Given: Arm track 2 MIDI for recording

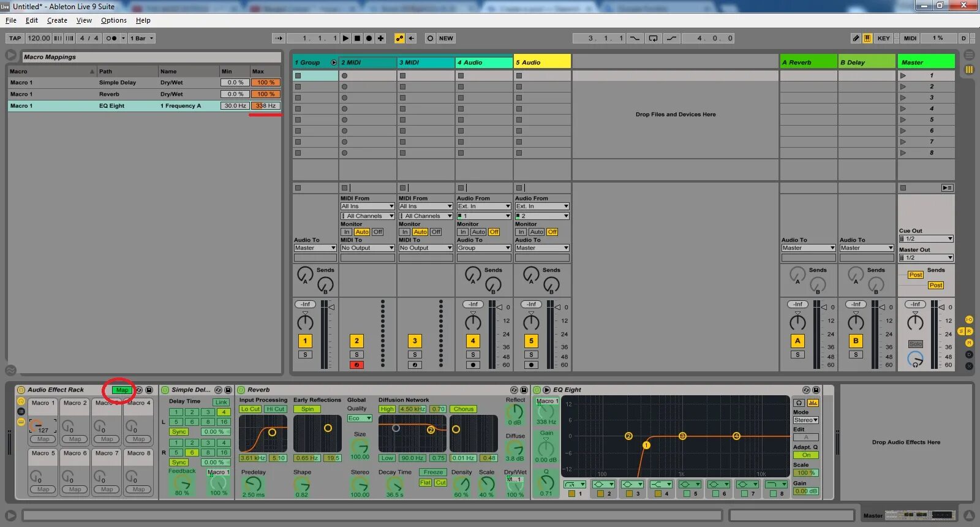Looking at the screenshot, I should coord(356,365).
